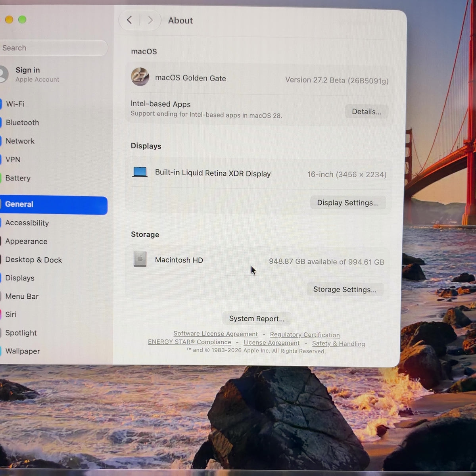Click the macOS Golden Gate name
Image resolution: width=476 pixels, height=476 pixels.
(190, 78)
